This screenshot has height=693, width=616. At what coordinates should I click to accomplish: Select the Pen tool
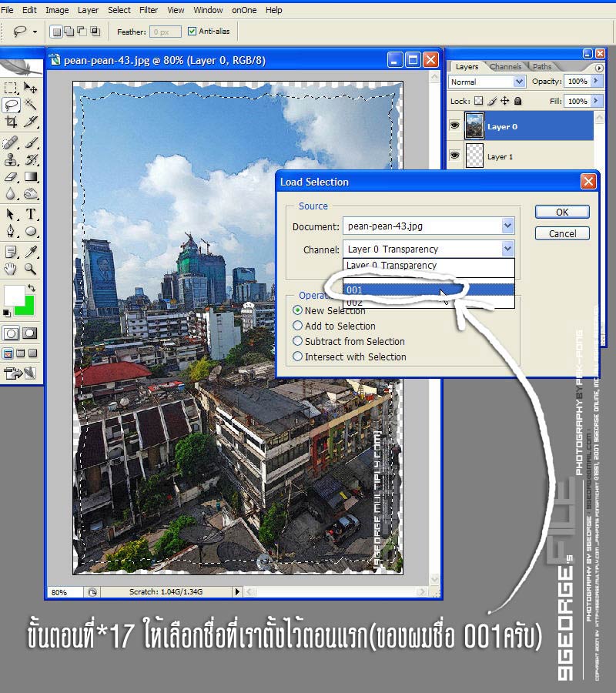coord(11,231)
